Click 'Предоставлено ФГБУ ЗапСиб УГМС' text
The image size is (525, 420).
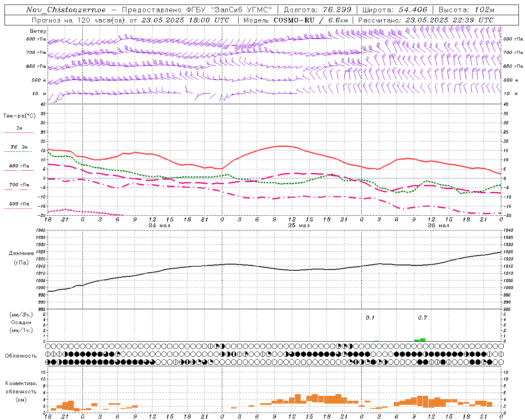(197, 10)
